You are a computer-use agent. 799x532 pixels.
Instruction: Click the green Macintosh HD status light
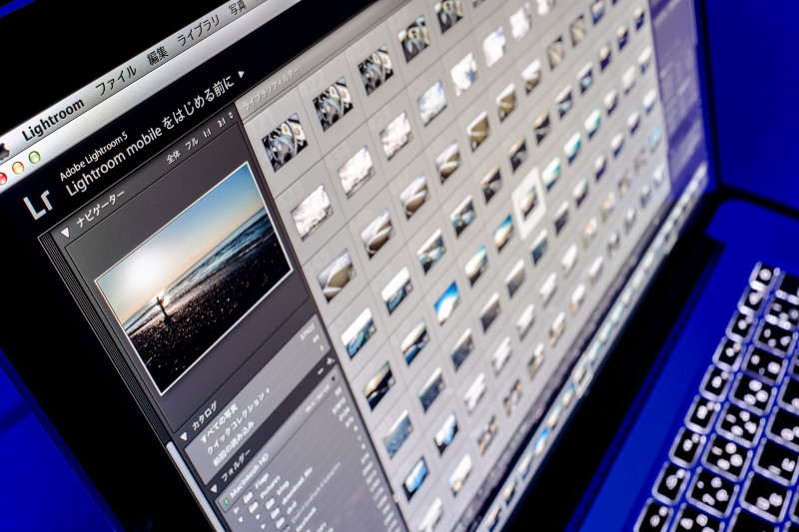225,502
